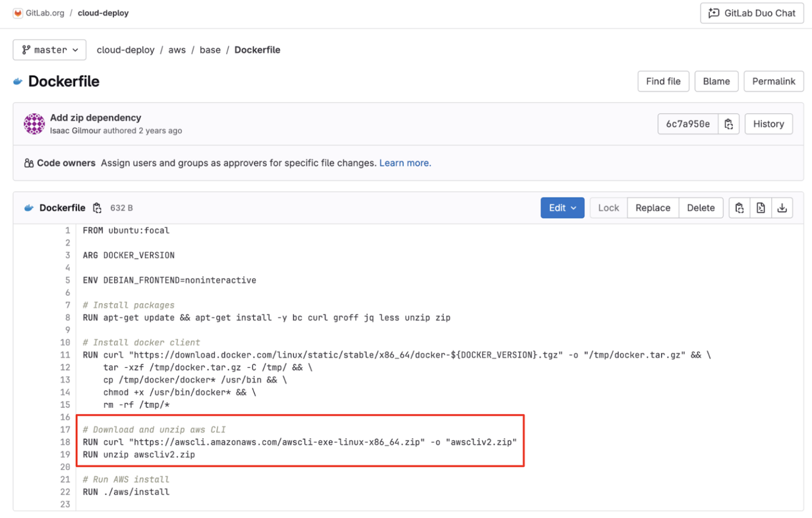Follow the Learn more link about code owners
Image resolution: width=812 pixels, height=518 pixels.
[x=405, y=163]
